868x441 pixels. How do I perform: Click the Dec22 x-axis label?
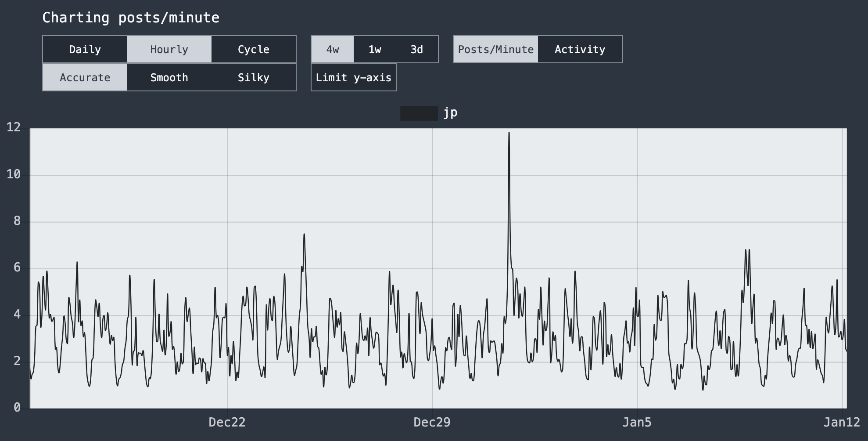[227, 423]
